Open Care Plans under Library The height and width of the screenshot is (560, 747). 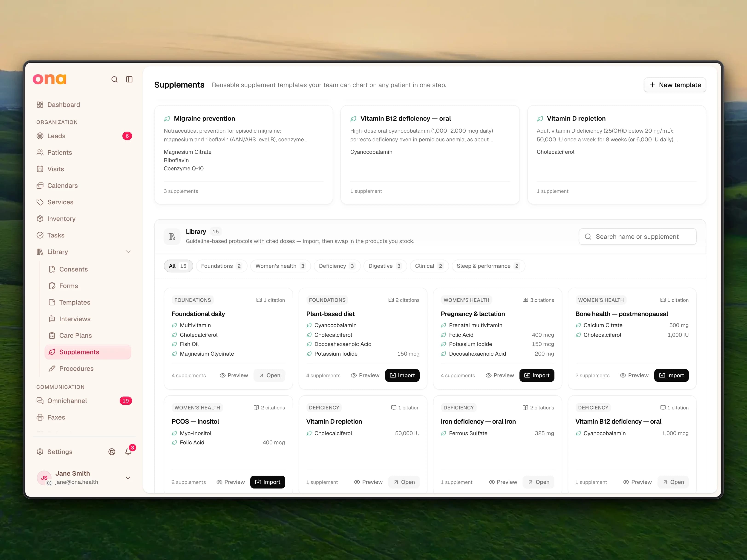(x=88, y=335)
